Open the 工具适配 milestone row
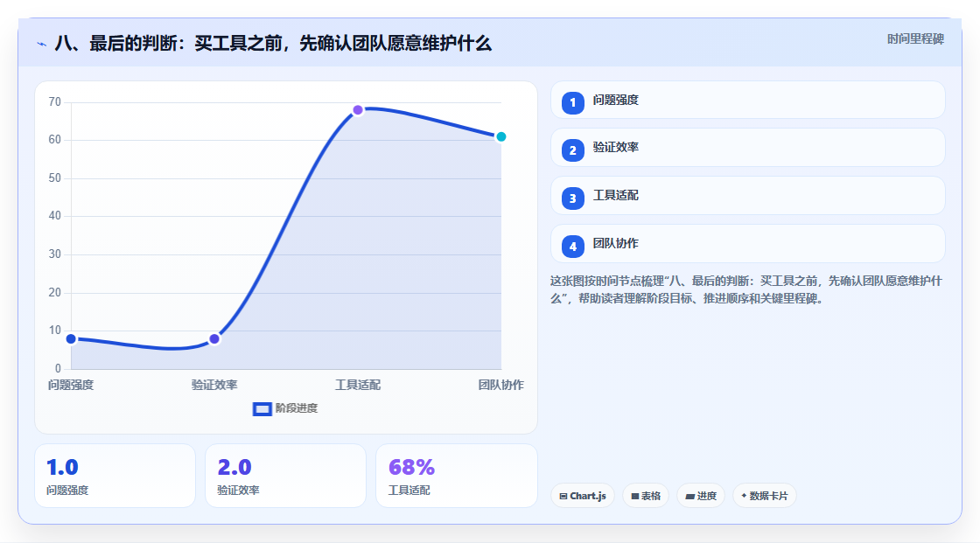Image resolution: width=980 pixels, height=543 pixels. (747, 196)
